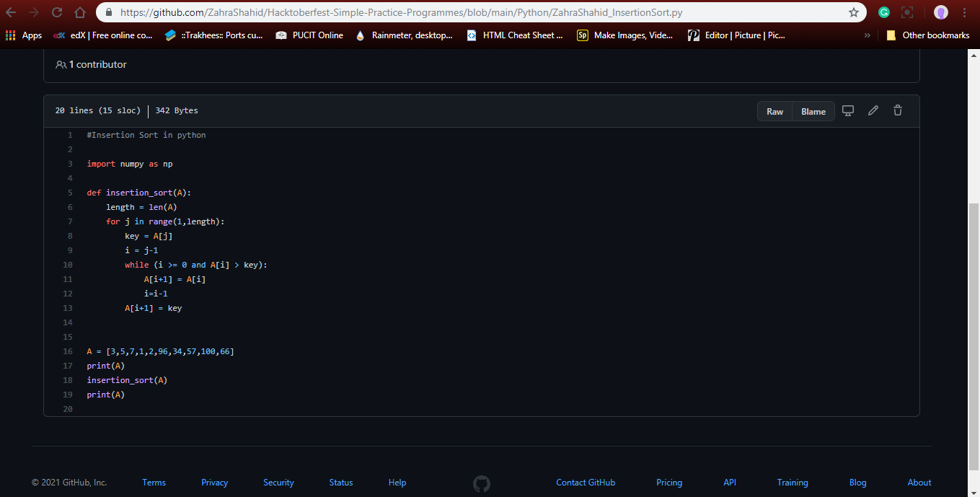Open Rainmeter desktop bookmark
Screen dimensions: 980x497
point(404,35)
